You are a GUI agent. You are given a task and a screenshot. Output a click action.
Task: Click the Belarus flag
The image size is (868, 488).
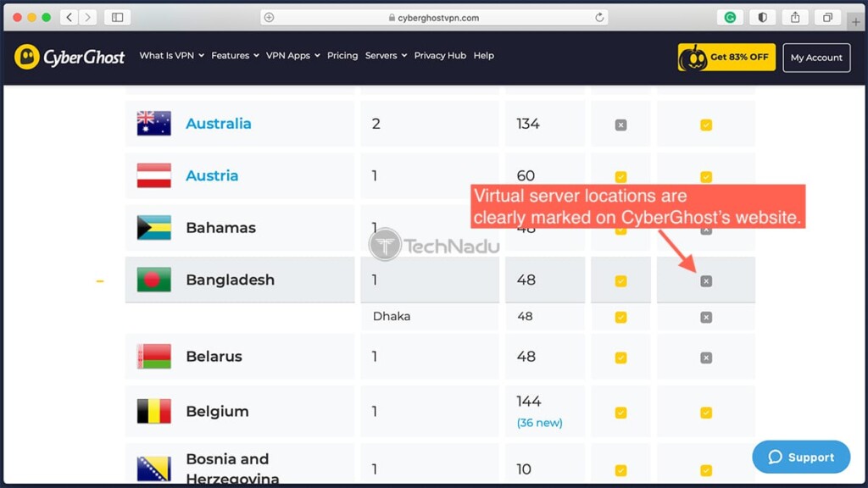154,357
